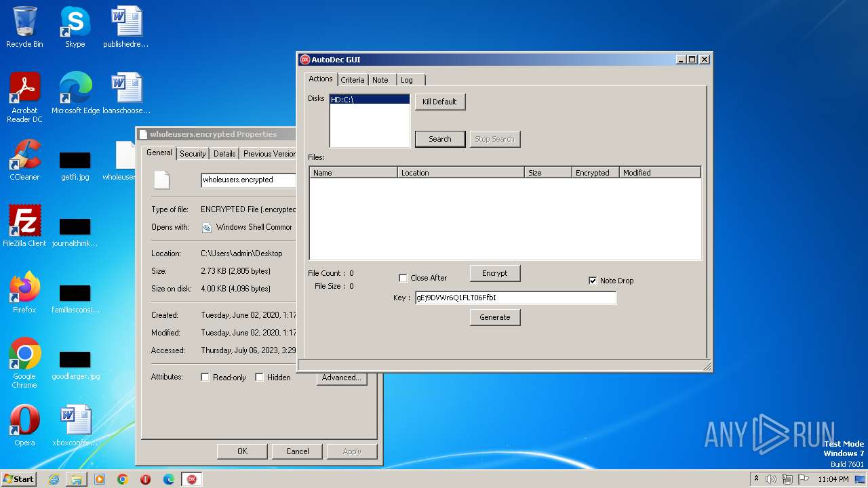This screenshot has height=488, width=868.
Task: Open FileZilla Client shortcut
Action: (24, 226)
